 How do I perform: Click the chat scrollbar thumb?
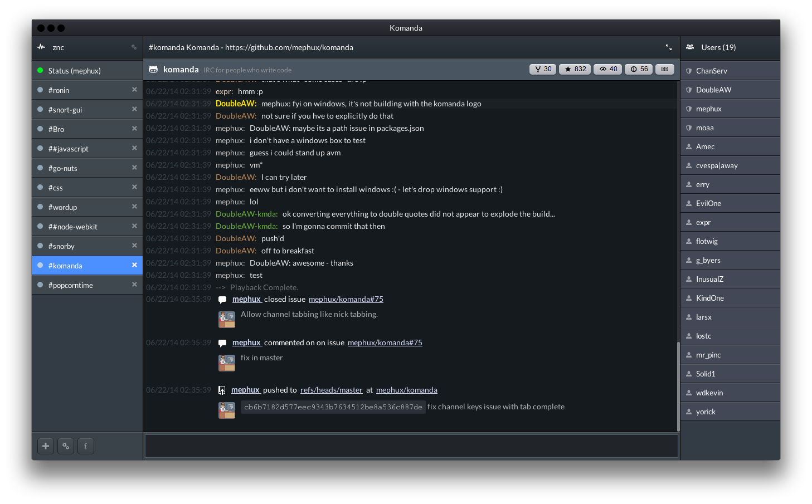click(678, 386)
